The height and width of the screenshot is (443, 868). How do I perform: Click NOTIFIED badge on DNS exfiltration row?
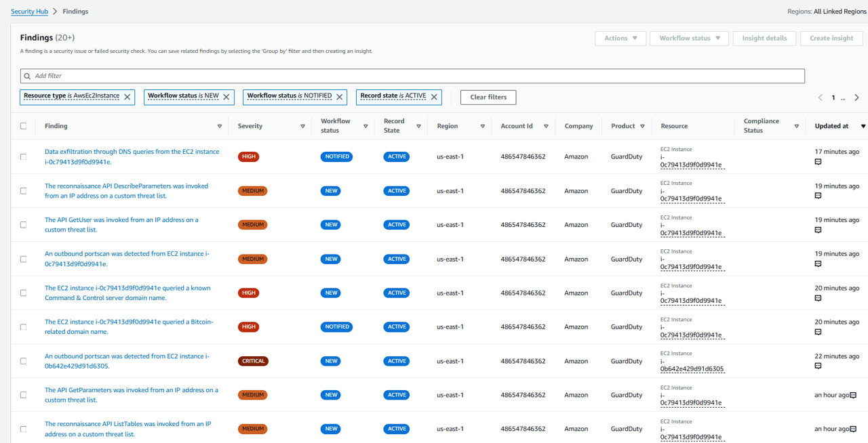coord(337,156)
